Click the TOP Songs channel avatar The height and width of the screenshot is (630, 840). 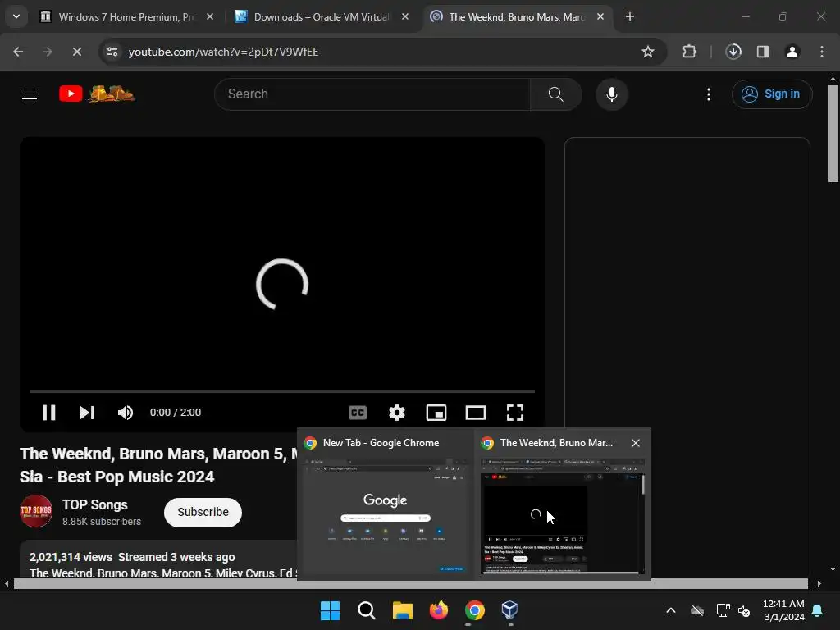tap(36, 511)
